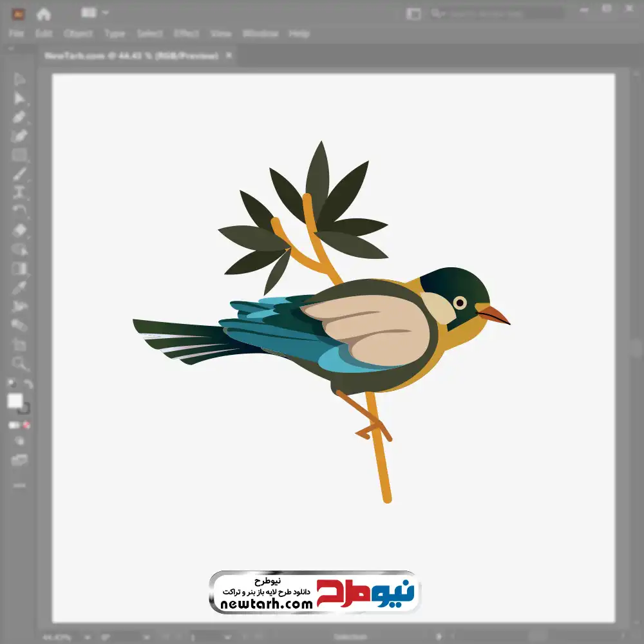The width and height of the screenshot is (644, 644).
Task: Pick the Eyedropper tool
Action: (x=19, y=287)
